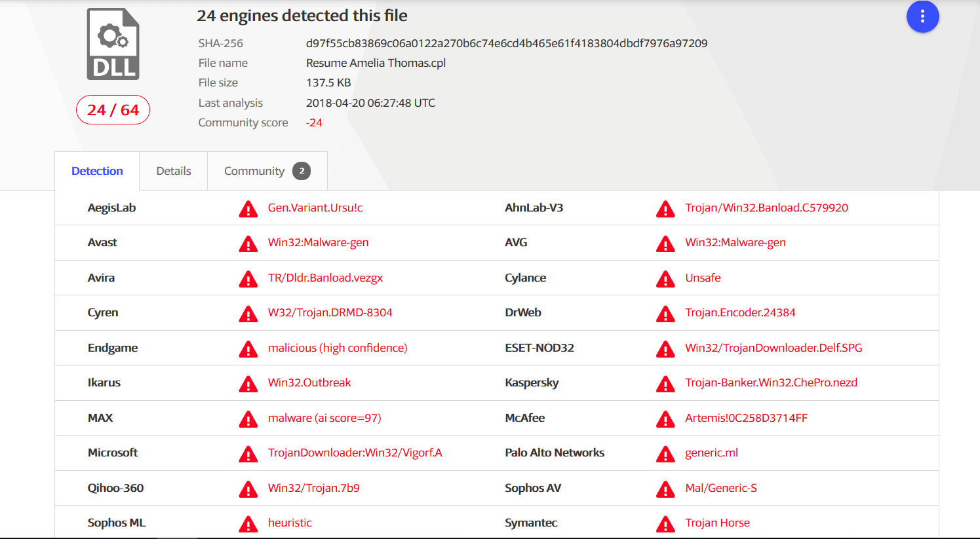Image resolution: width=980 pixels, height=539 pixels.
Task: Open the blue three-dot options menu
Action: pos(922,16)
